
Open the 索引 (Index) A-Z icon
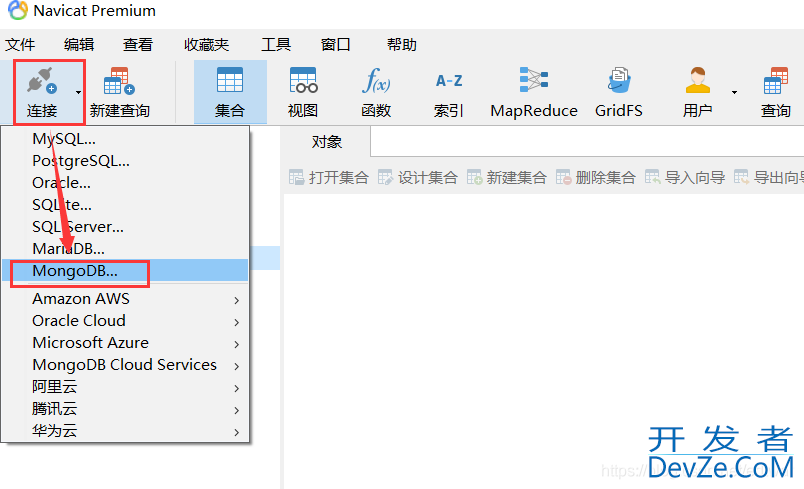click(449, 82)
